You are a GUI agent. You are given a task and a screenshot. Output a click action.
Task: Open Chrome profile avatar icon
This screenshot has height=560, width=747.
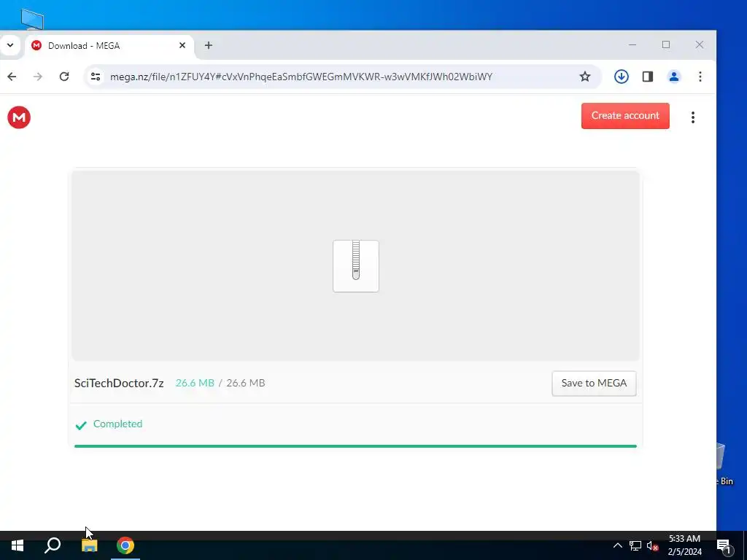click(x=673, y=77)
